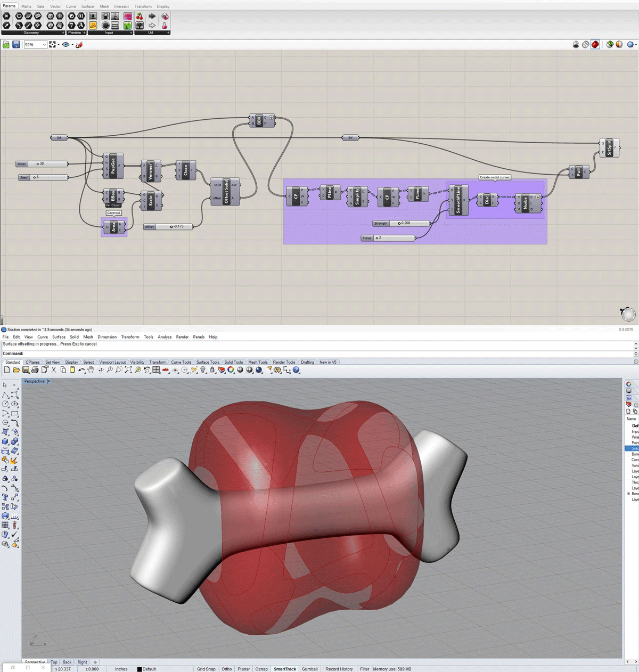Toggle Gumball in status bar
639x672 pixels.
(x=310, y=669)
